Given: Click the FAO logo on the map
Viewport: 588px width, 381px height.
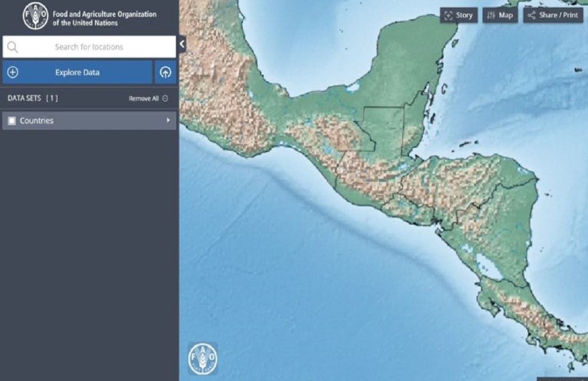Looking at the screenshot, I should [203, 358].
